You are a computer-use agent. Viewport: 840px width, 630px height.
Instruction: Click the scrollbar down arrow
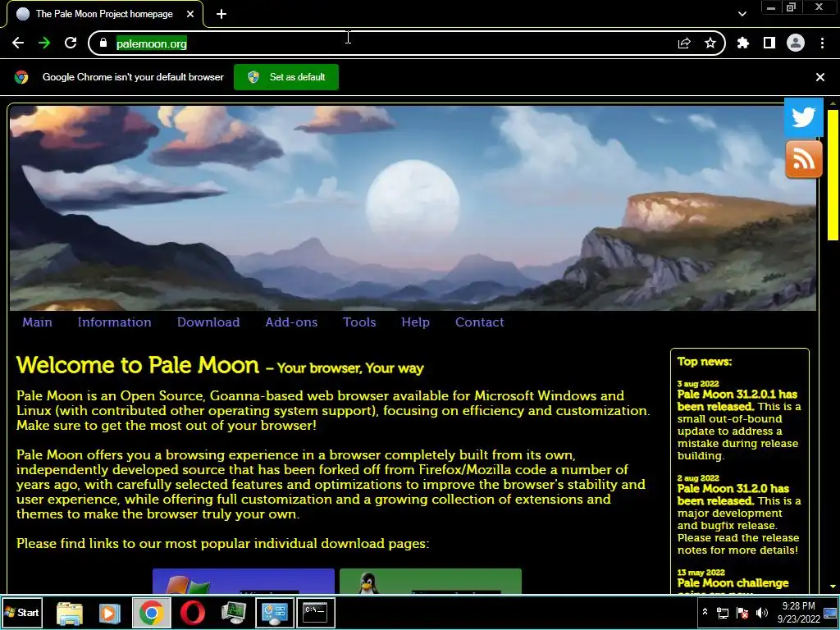click(833, 587)
